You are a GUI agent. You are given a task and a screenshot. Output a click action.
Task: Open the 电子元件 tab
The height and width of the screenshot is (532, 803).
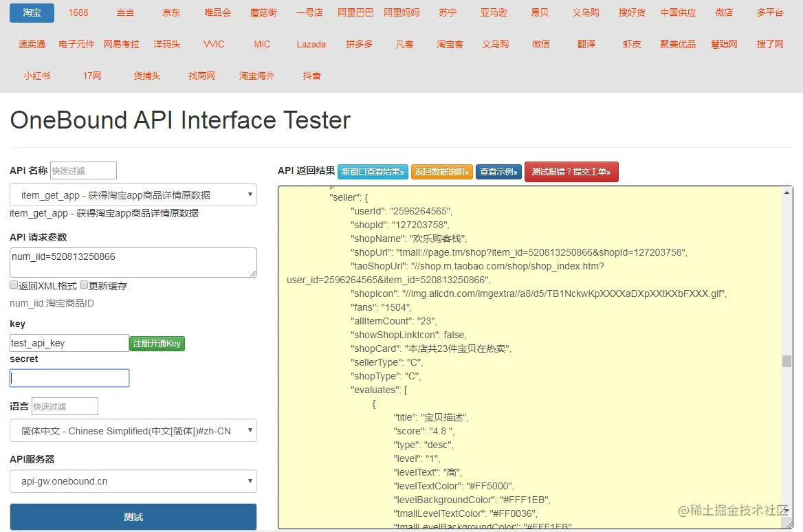click(x=76, y=44)
